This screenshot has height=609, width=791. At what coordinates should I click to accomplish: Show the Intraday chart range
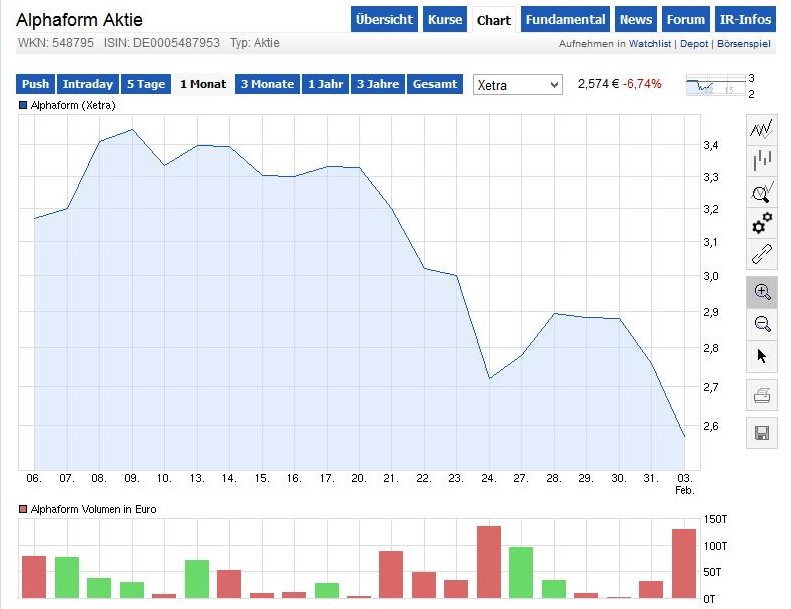[88, 84]
